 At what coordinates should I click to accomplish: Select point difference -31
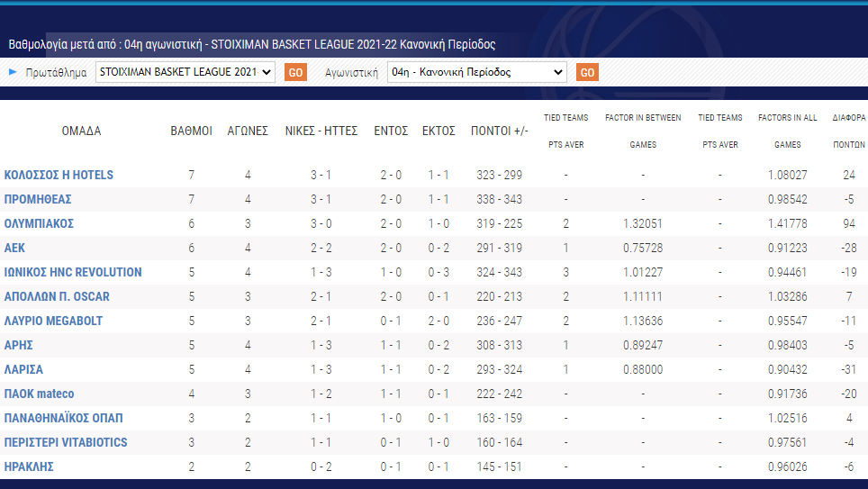point(848,370)
